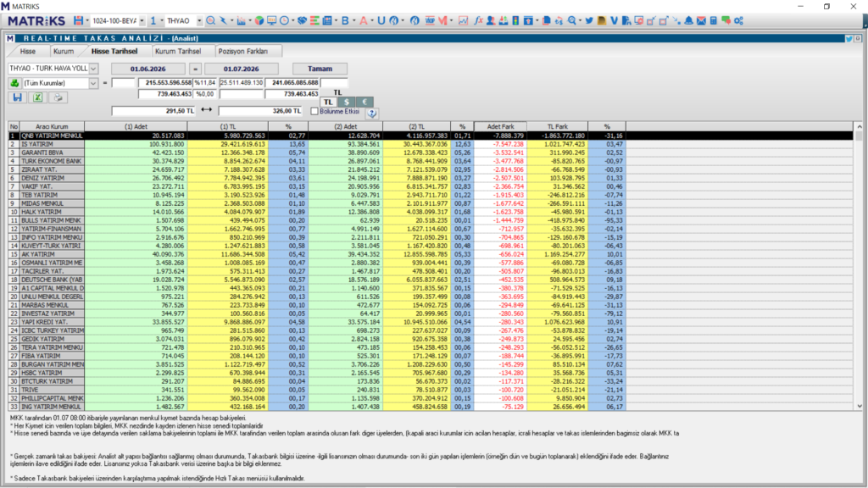Expand arrow next to clock icon
Image resolution: width=868 pixels, height=488 pixels.
point(292,20)
